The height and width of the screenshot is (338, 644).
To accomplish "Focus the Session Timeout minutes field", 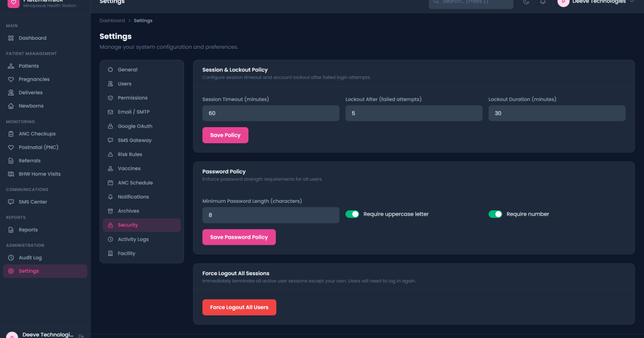I will [x=271, y=113].
